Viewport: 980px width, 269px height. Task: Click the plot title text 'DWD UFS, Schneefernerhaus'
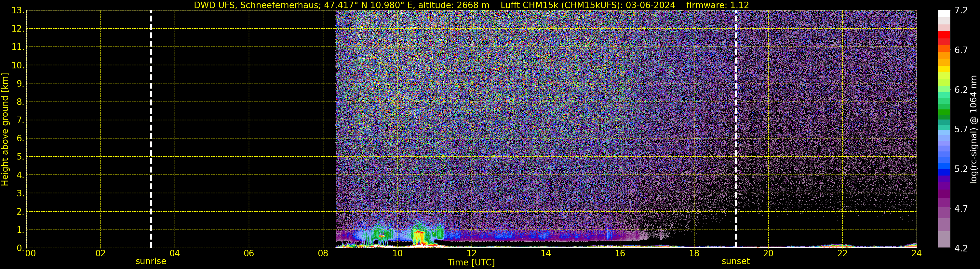256,5
